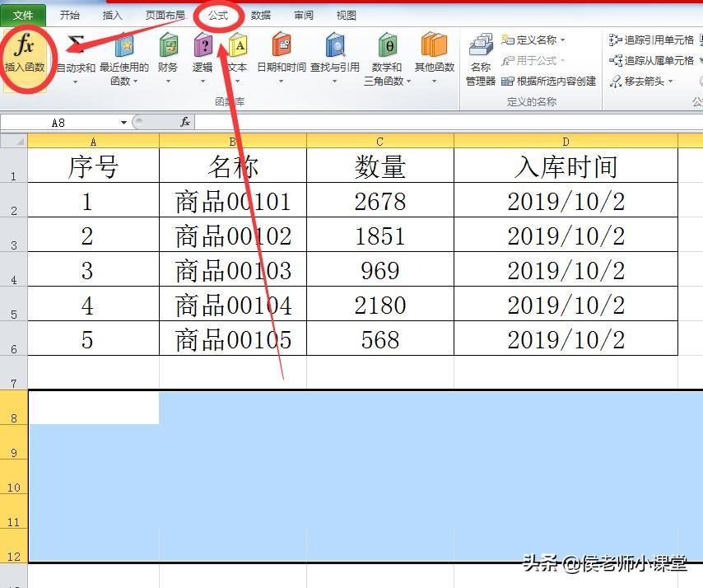Expand the Remove Arrows (移去箭头) dropdown arrow
The height and width of the screenshot is (588, 703).
click(x=671, y=82)
